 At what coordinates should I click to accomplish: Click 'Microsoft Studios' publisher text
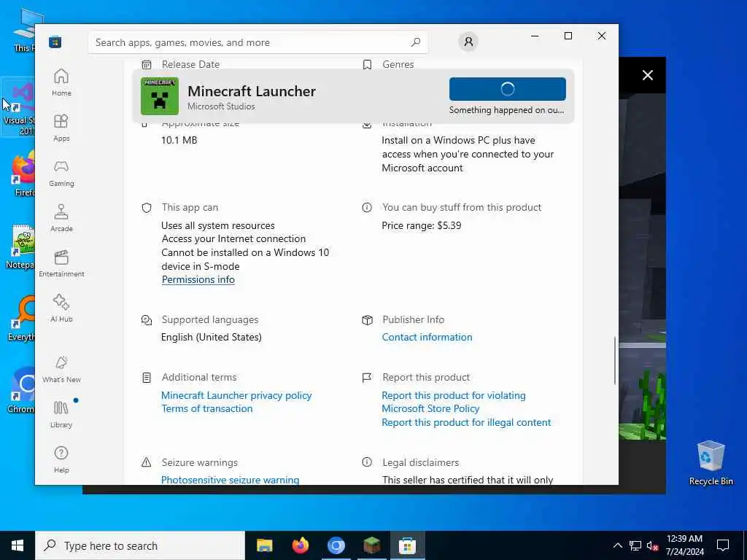coord(221,106)
